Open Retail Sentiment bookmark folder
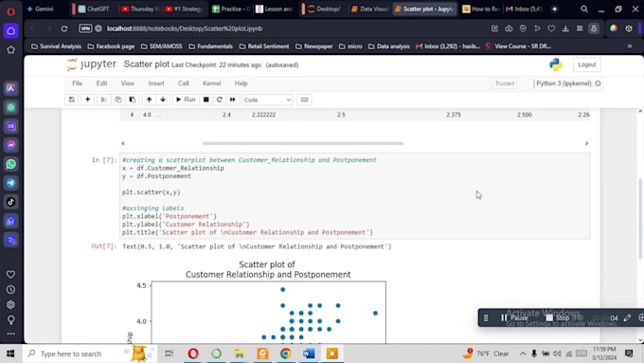The image size is (644, 363). click(x=264, y=46)
